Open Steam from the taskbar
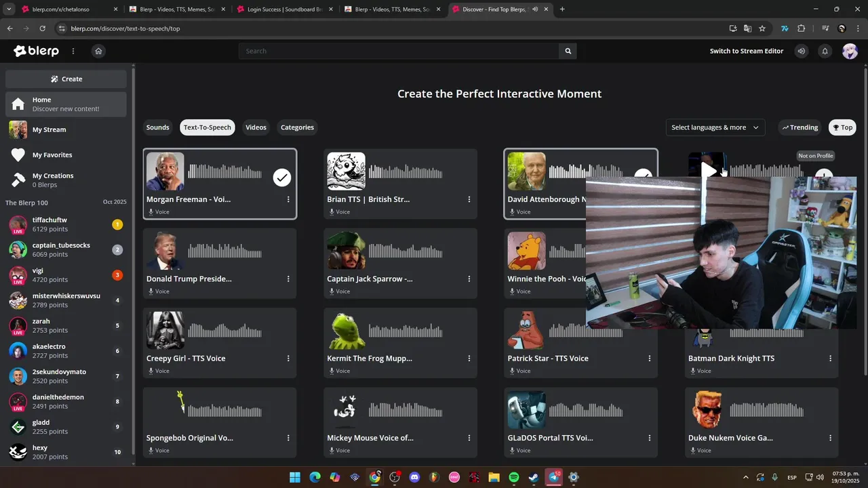Viewport: 868px width, 488px height. click(x=533, y=477)
